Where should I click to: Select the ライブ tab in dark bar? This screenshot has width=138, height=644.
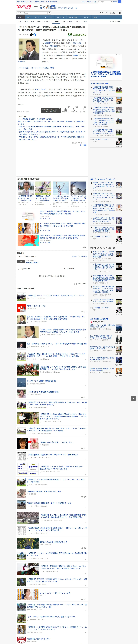click(x=37, y=17)
